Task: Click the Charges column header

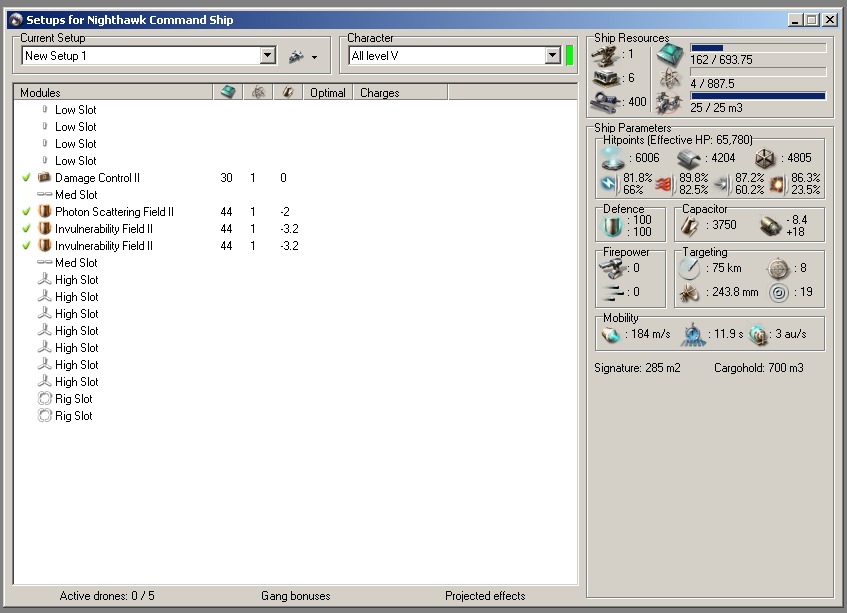Action: pos(400,92)
